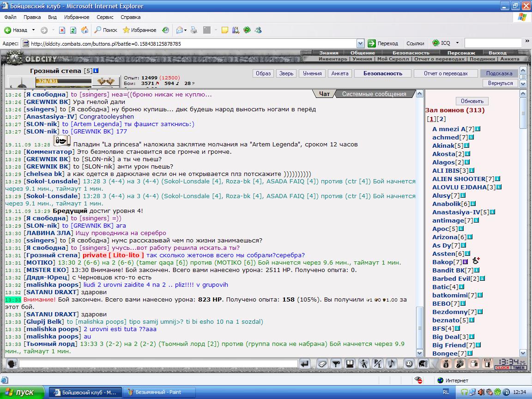Click the IE Refresh toolbar icon
Viewport: 532px width, 399px height.
click(x=73, y=30)
